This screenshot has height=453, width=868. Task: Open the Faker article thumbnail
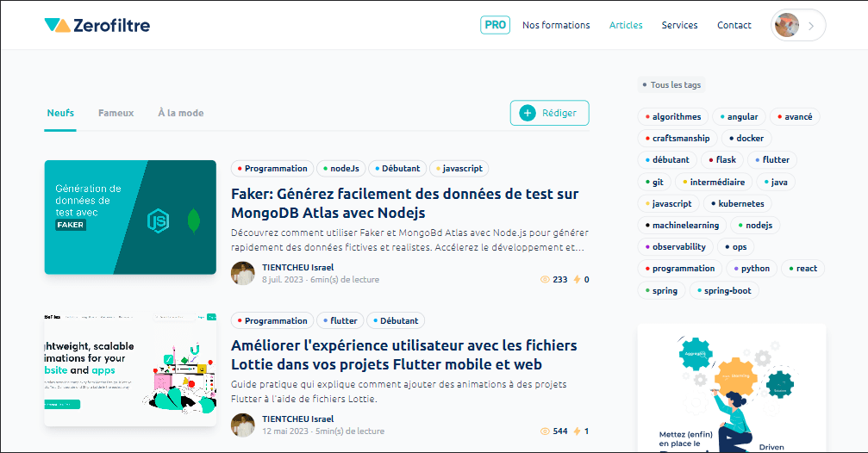pyautogui.click(x=130, y=217)
